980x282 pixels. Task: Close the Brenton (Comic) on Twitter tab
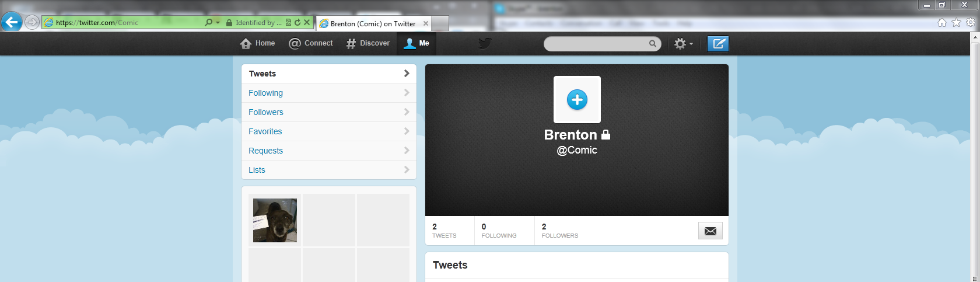coord(426,23)
